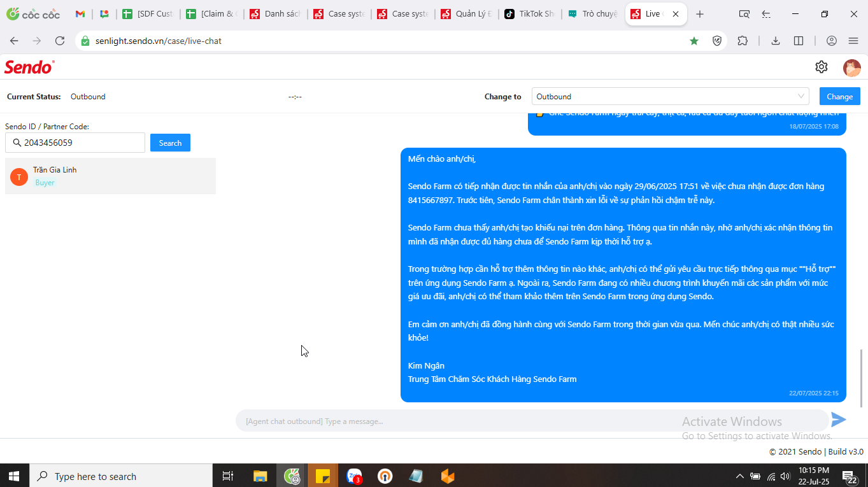
Task: Click the green star bookmark icon
Action: click(x=694, y=41)
